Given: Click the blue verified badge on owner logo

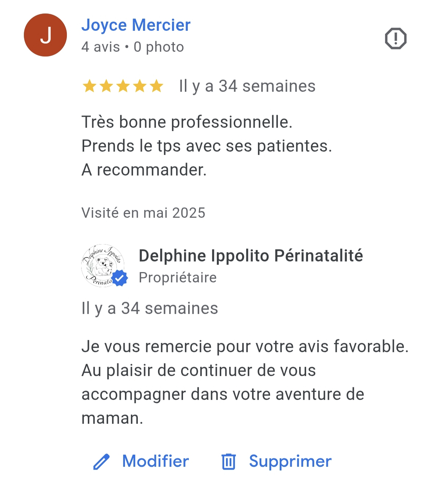Looking at the screenshot, I should (119, 278).
